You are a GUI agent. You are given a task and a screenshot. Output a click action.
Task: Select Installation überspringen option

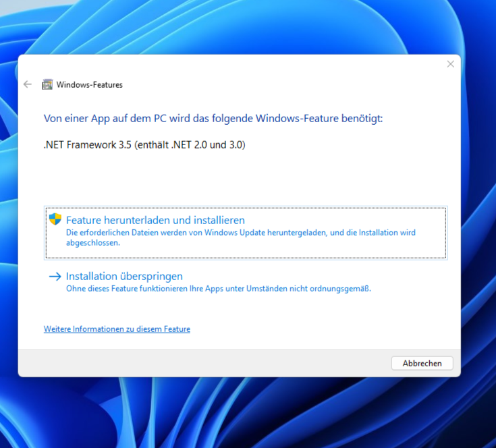(x=246, y=282)
